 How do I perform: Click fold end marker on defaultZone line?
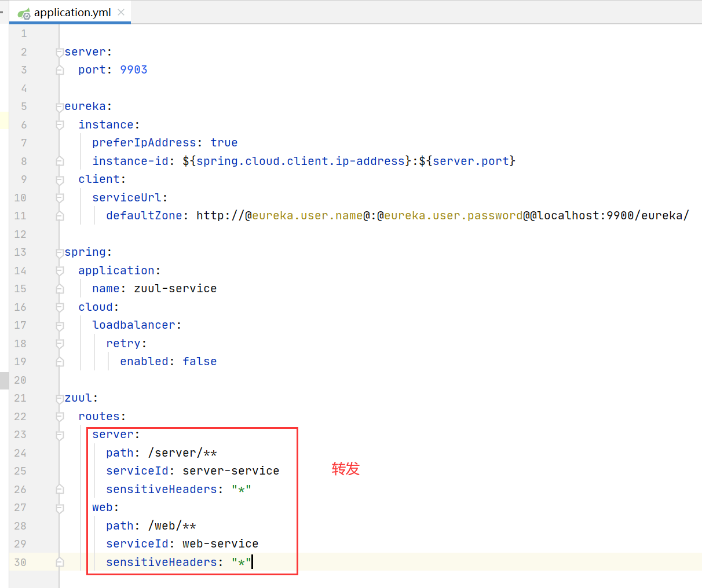pyautogui.click(x=60, y=216)
